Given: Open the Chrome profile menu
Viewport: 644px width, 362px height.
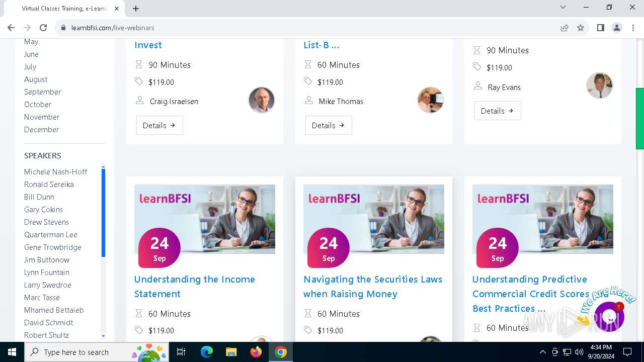Looking at the screenshot, I should (616, 28).
